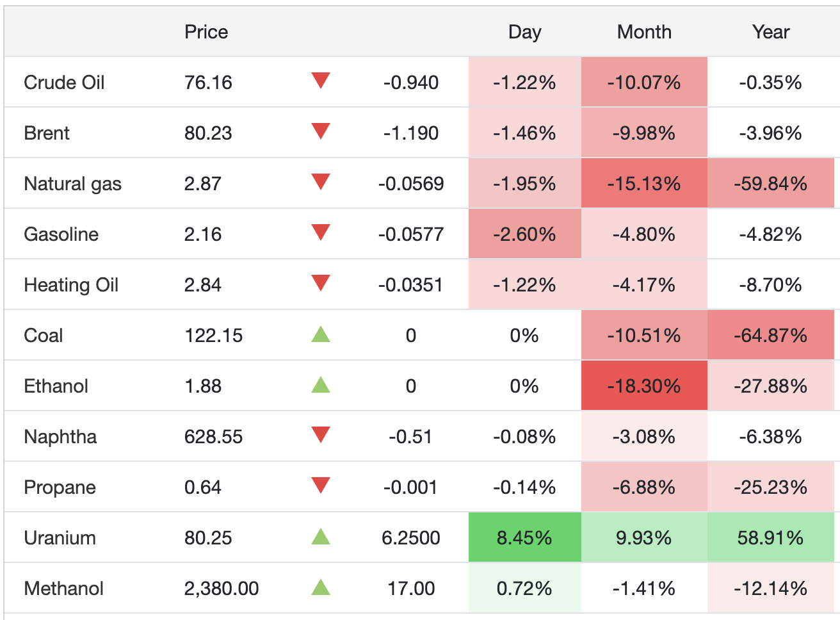Screen dimensions: 840x620
Task: Click the red down arrow for Propane
Action: 321,485
